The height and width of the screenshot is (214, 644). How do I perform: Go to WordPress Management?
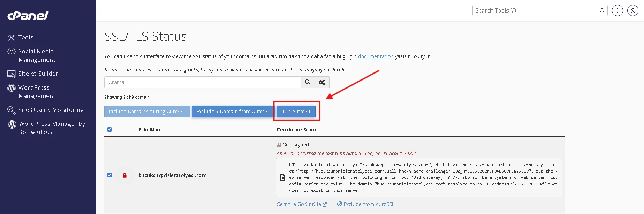37,92
